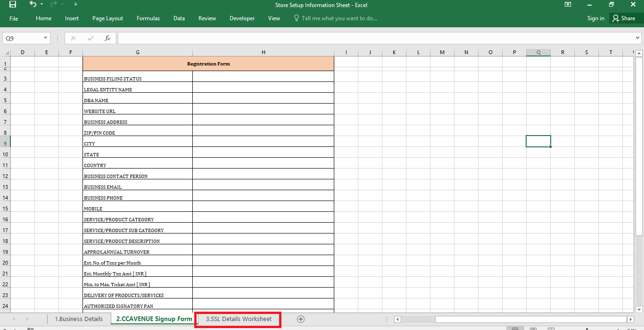
Task: Click the Sign in link
Action: click(x=595, y=18)
